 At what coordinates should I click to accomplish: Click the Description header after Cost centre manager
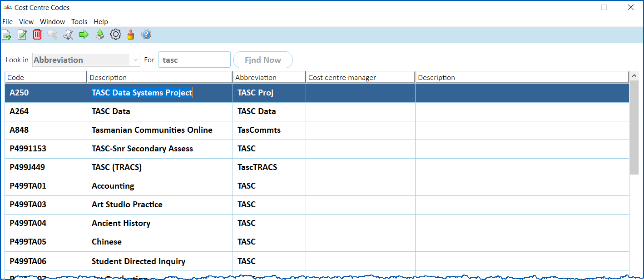point(522,77)
